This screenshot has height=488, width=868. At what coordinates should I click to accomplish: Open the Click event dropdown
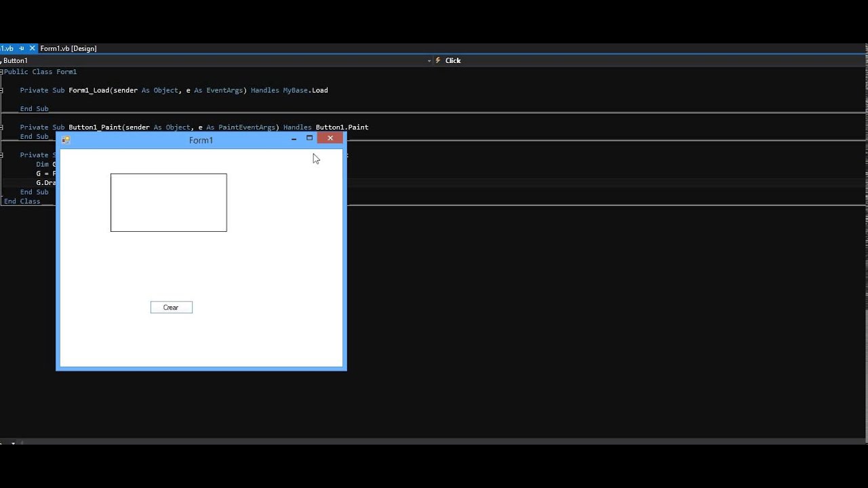pyautogui.click(x=650, y=61)
